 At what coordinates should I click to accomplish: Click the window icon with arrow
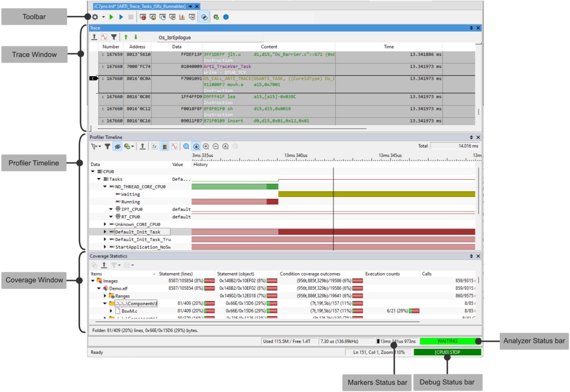(192, 17)
